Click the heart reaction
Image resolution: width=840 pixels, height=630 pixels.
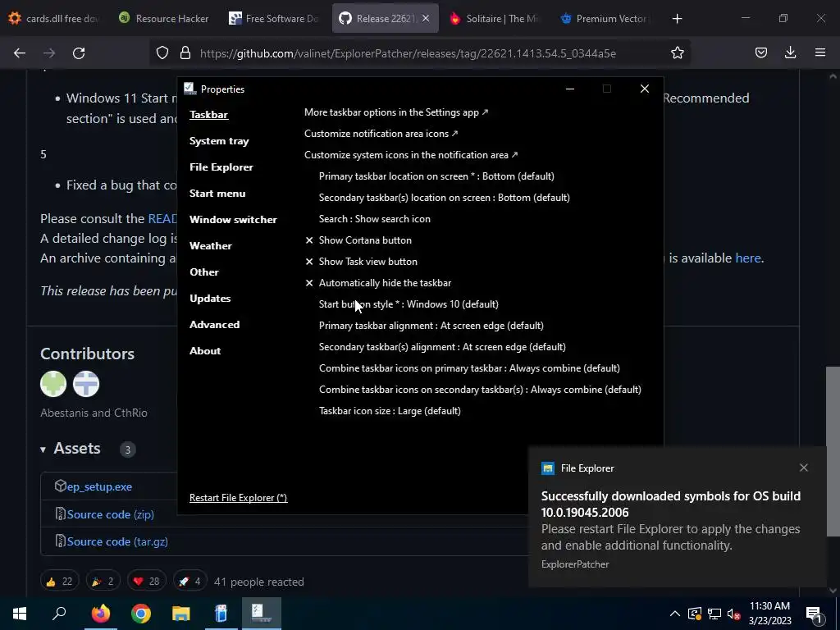(x=146, y=582)
